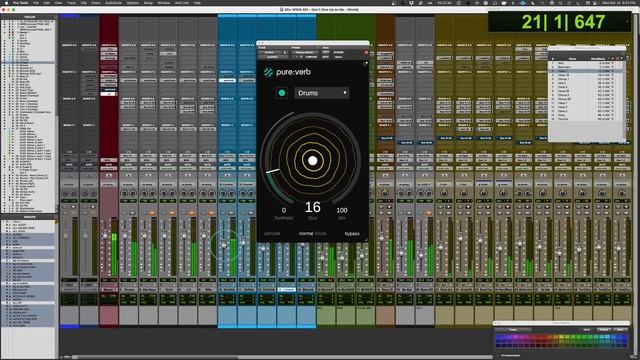
Task: Click the pure:verb logo icon
Action: (x=268, y=72)
